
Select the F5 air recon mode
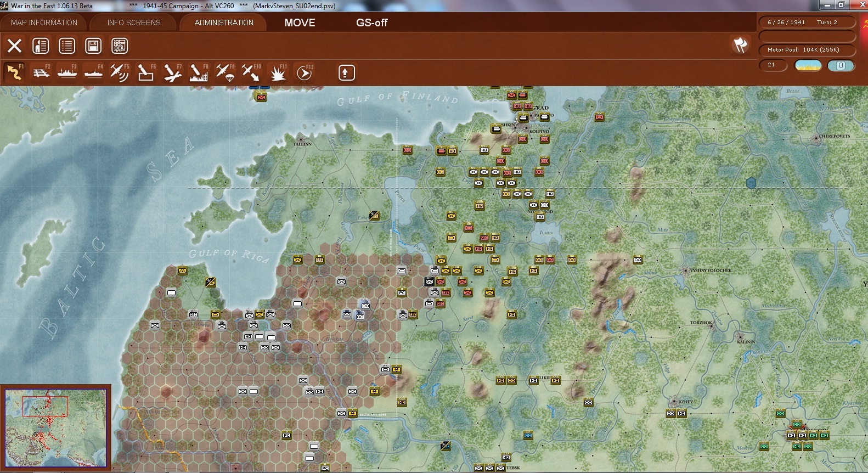click(x=120, y=72)
